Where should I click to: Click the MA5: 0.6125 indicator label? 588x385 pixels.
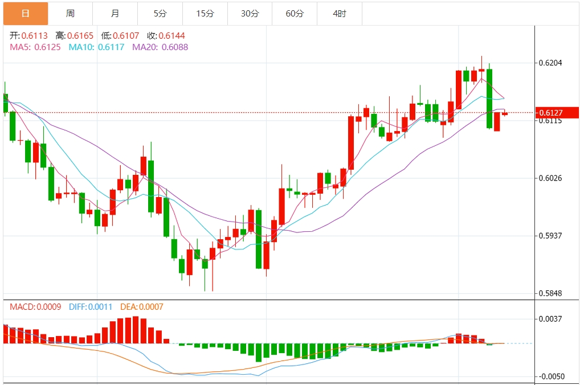[35, 47]
